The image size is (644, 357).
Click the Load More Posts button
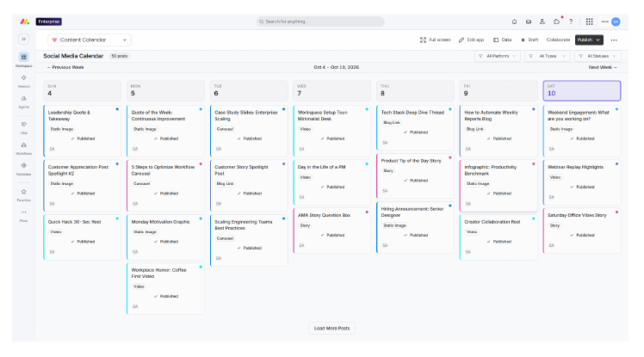coord(331,329)
